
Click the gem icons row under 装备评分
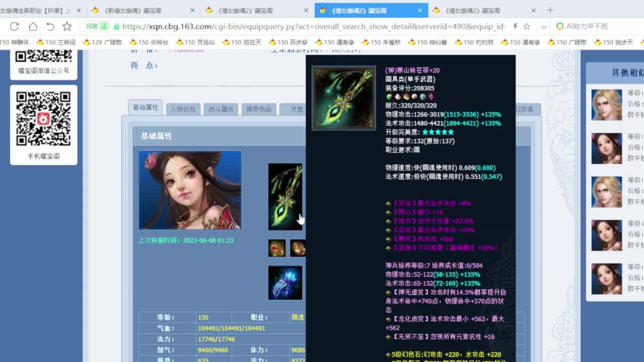click(410, 97)
